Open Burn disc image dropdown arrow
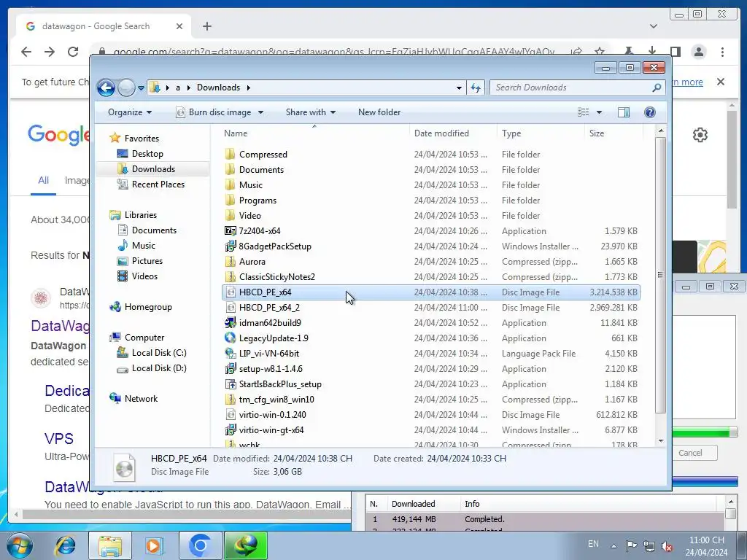The height and width of the screenshot is (560, 747). click(260, 113)
